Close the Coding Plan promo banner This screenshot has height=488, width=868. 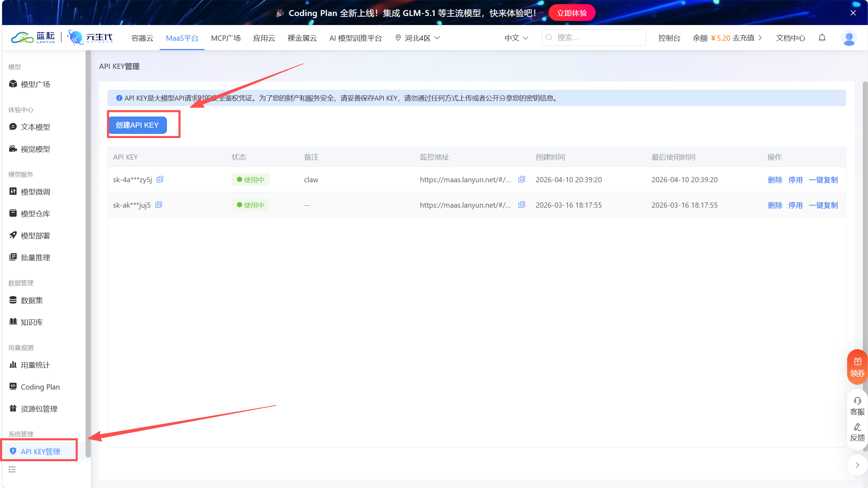[x=853, y=13]
